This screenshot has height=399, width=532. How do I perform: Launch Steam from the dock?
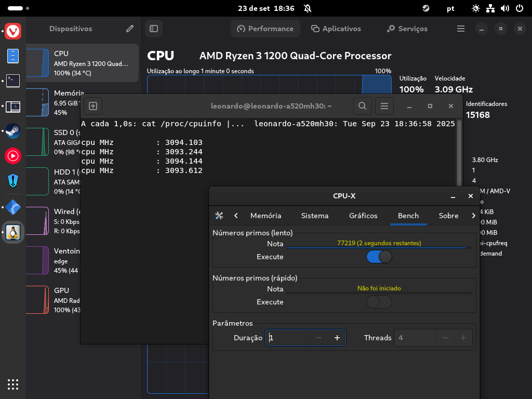pyautogui.click(x=13, y=131)
